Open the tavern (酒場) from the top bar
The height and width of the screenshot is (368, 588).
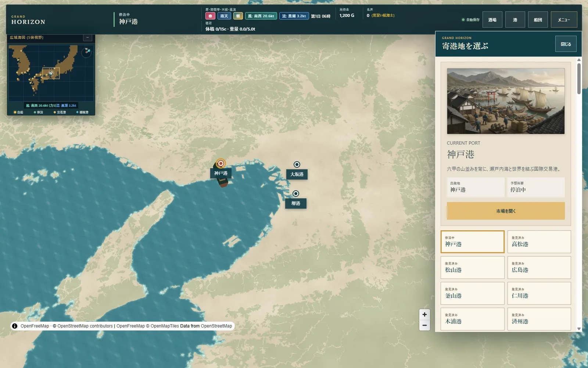[x=492, y=20]
